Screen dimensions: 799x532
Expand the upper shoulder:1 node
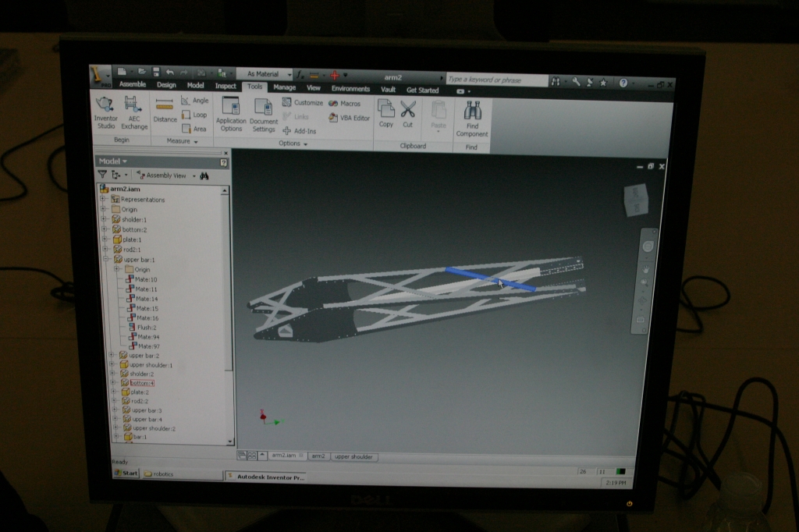112,364
